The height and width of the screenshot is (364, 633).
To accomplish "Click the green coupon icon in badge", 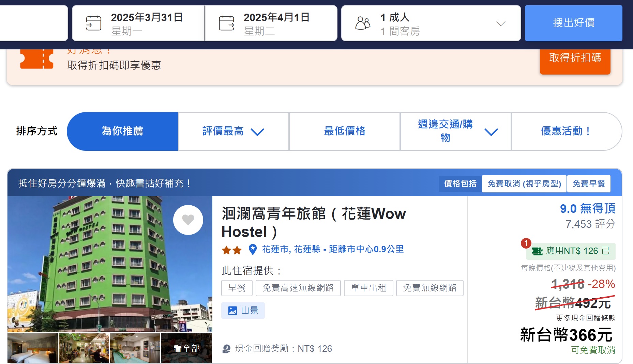I will click(537, 251).
